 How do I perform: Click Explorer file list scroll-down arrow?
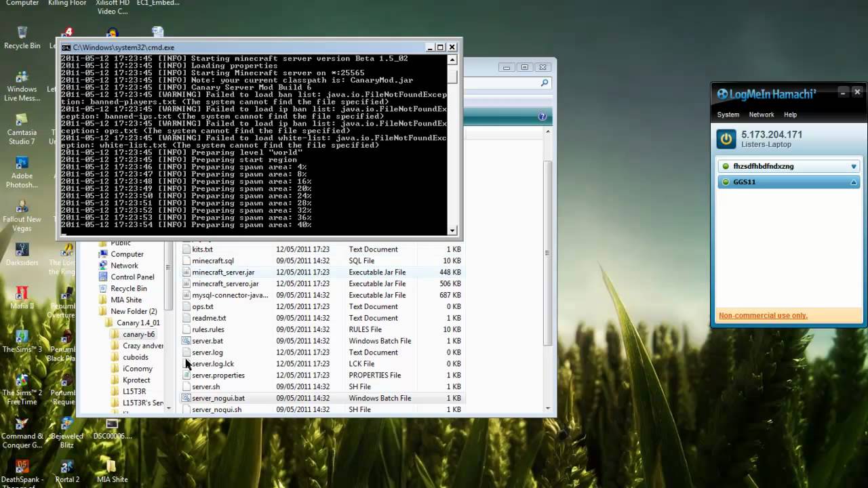pyautogui.click(x=548, y=409)
